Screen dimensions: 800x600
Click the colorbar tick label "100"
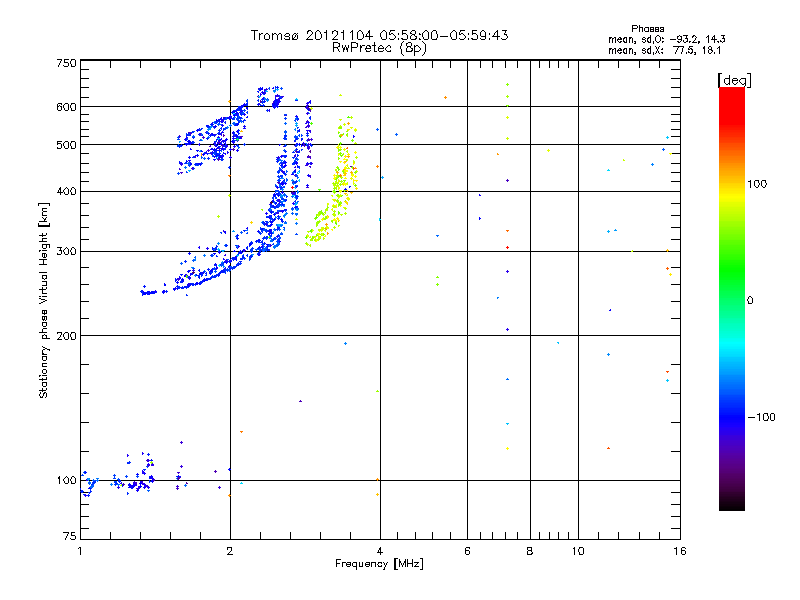coord(757,184)
